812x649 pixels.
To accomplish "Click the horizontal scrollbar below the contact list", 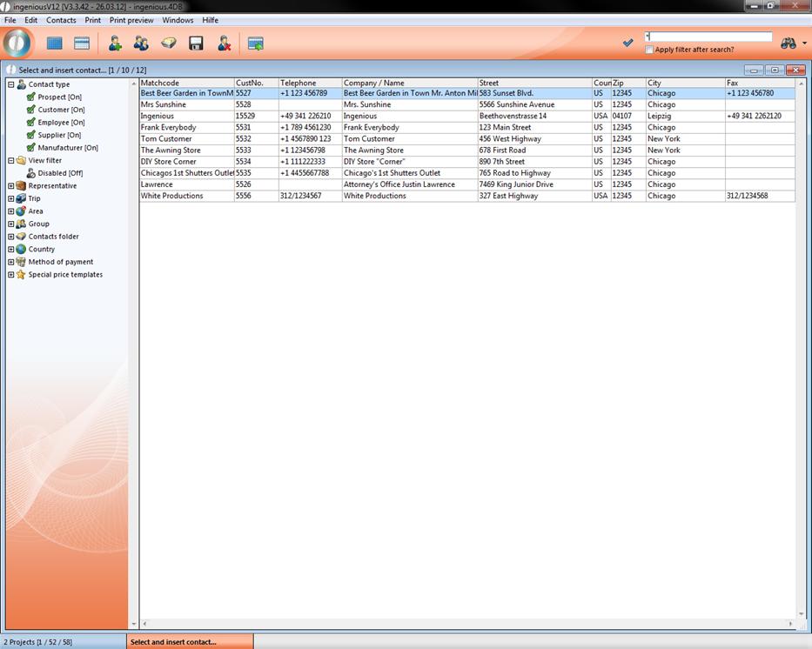I will tap(466, 624).
